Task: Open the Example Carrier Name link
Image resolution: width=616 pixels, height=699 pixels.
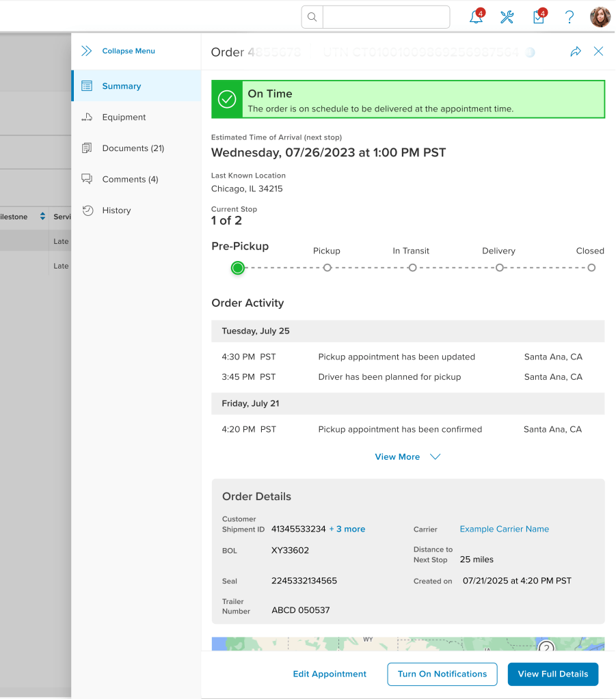Action: (504, 529)
